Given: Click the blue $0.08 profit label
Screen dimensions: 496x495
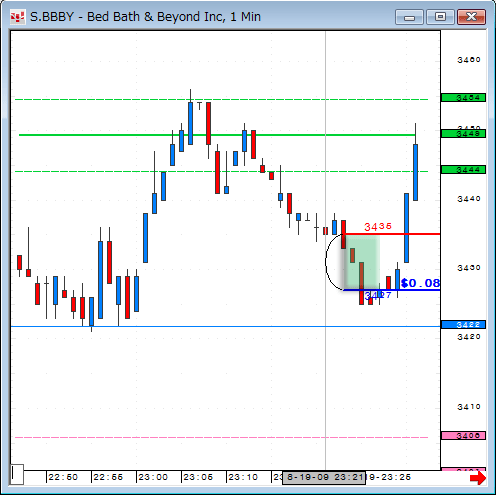Looking at the screenshot, I should [x=420, y=283].
